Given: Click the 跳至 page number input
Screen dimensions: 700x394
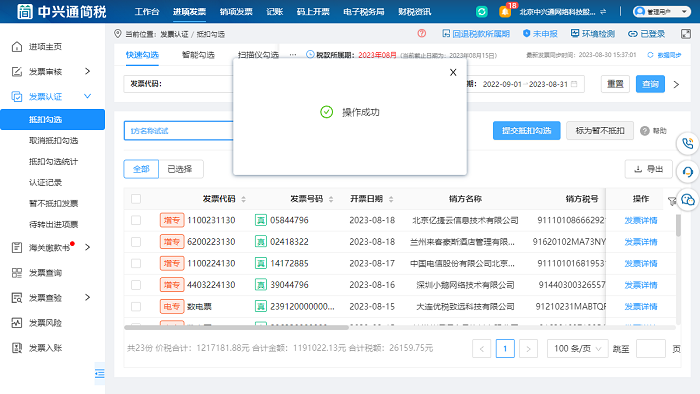Looking at the screenshot, I should pos(650,348).
